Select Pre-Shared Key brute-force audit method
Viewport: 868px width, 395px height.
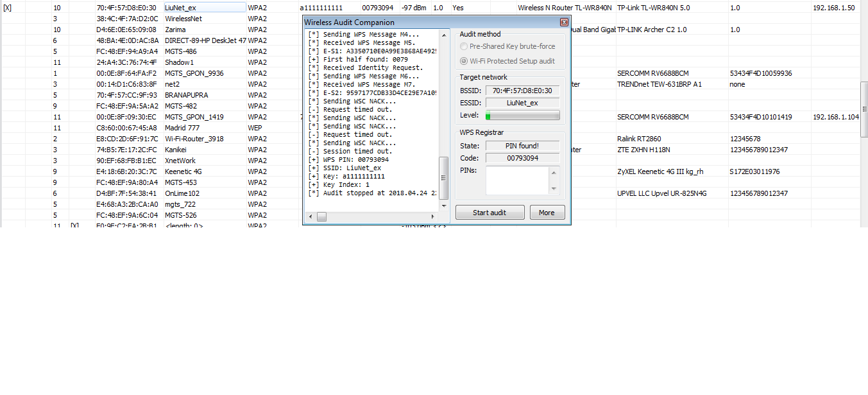point(464,47)
